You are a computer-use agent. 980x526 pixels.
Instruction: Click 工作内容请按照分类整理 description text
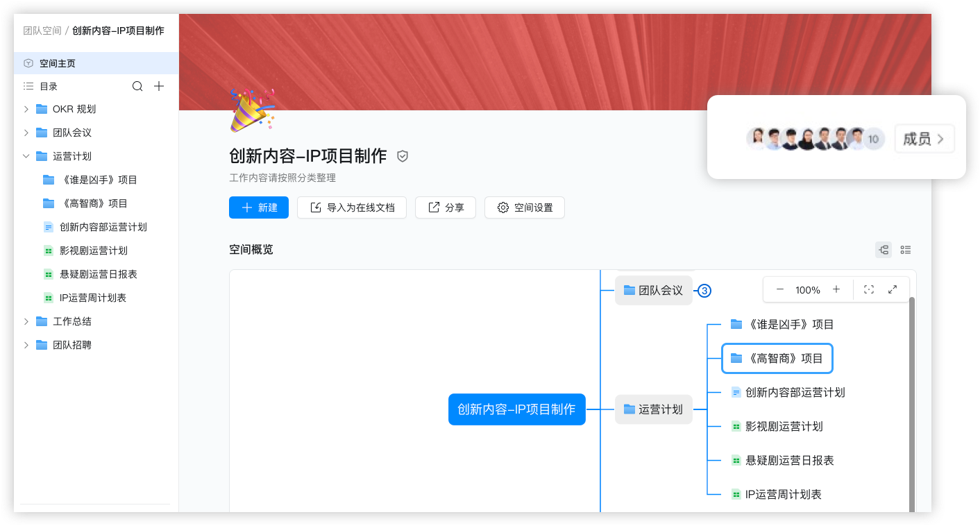[282, 178]
